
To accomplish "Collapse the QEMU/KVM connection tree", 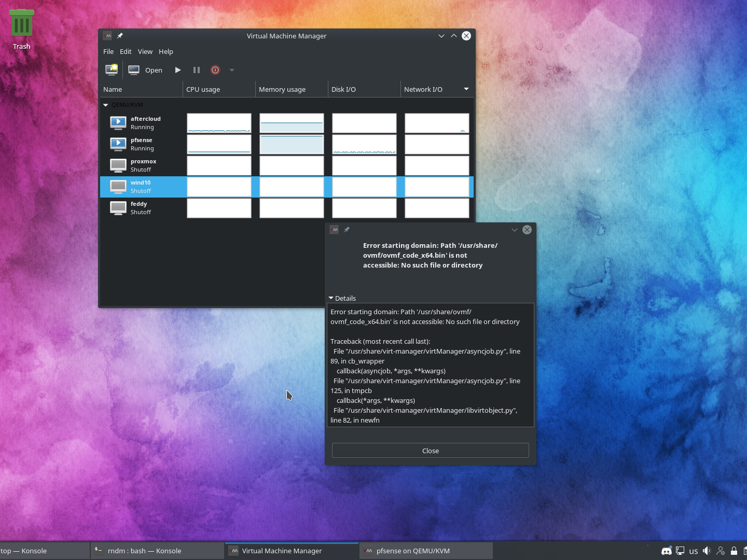I will coord(106,105).
